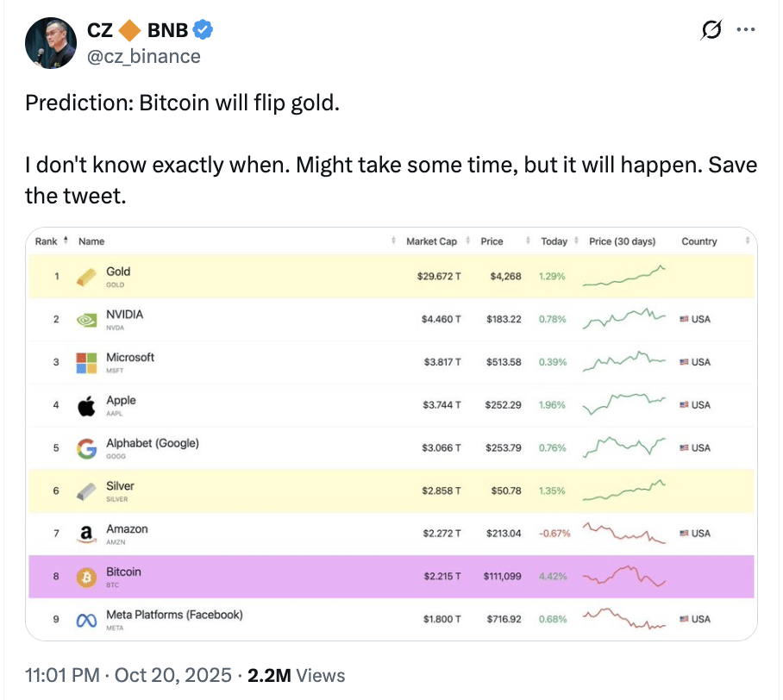The image size is (783, 700).
Task: Click the 2.2M Views count
Action: click(x=296, y=675)
